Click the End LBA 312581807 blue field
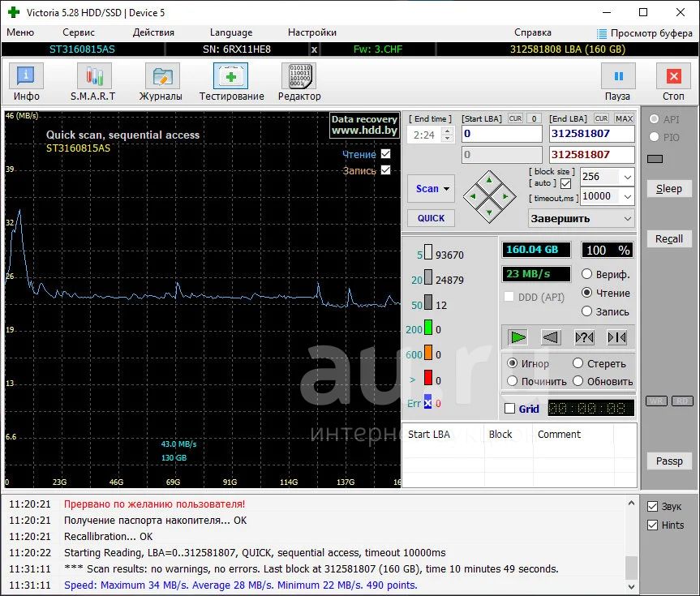The height and width of the screenshot is (596, 700). 591,134
